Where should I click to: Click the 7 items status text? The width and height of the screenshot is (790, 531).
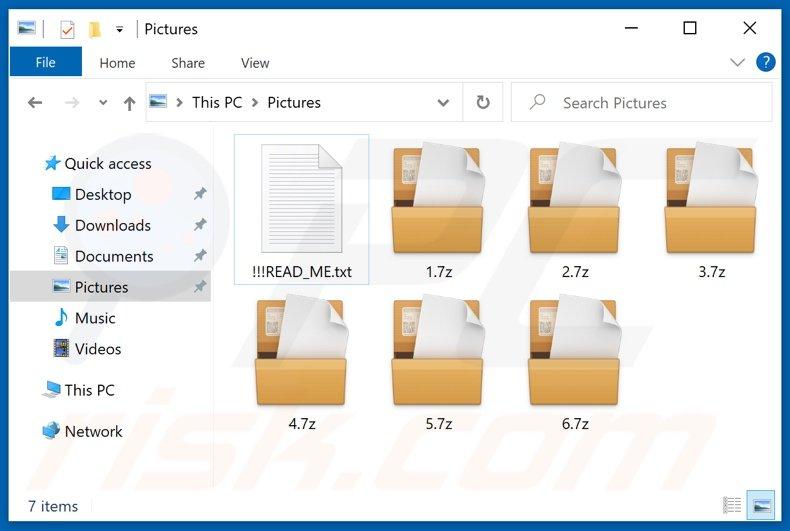coord(53,506)
